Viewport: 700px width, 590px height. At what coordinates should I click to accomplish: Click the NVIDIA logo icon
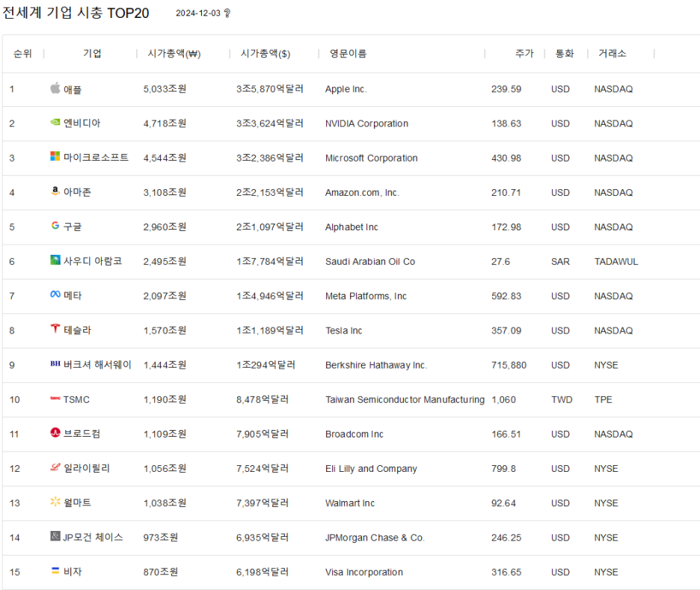click(x=55, y=122)
